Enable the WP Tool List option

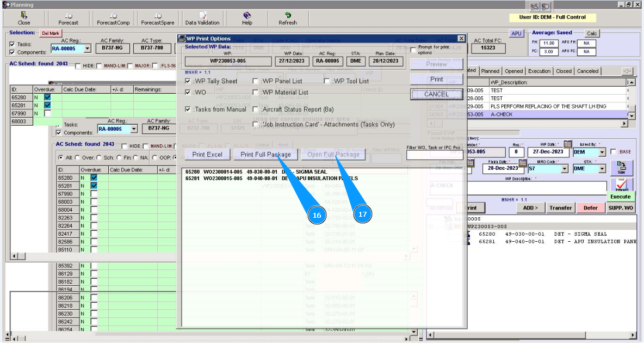pos(327,82)
